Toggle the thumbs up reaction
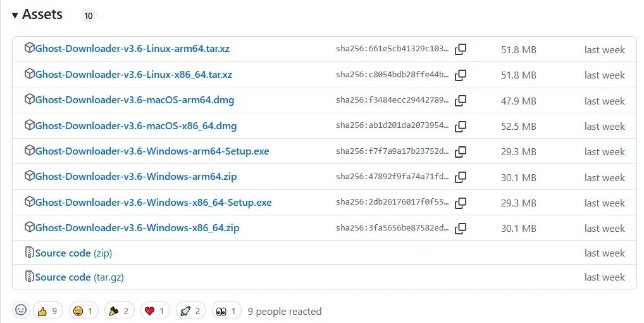 tap(48, 310)
